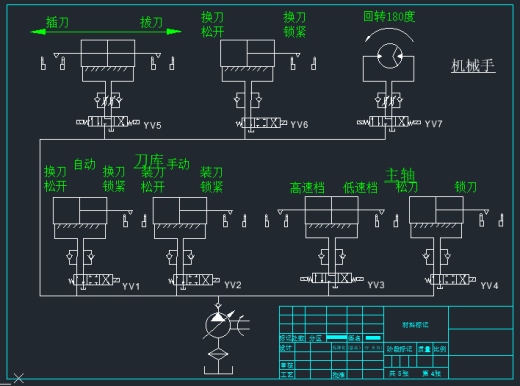Select the solenoid valve next to YV4
Viewport: 520px width, 386px height.
tap(450, 279)
